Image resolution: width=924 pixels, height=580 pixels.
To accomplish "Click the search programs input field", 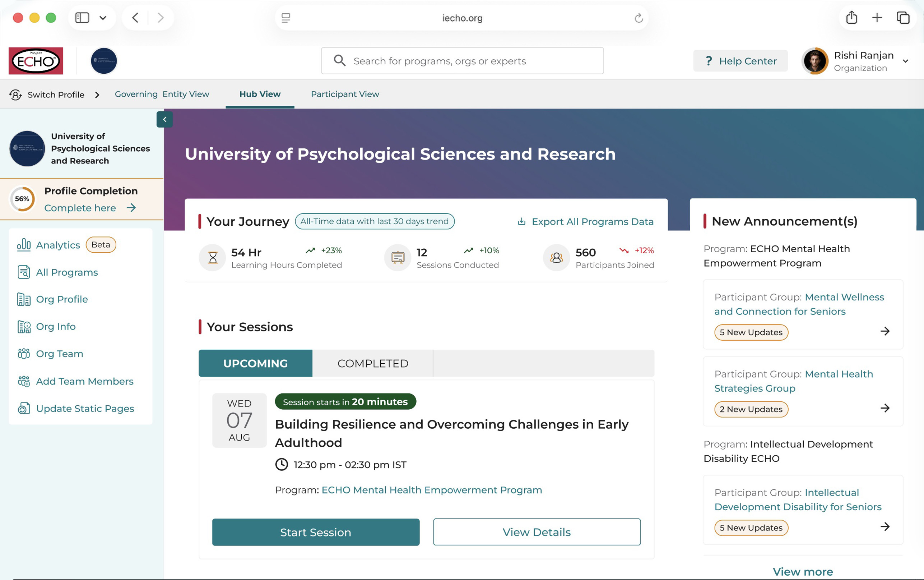I will tap(462, 61).
